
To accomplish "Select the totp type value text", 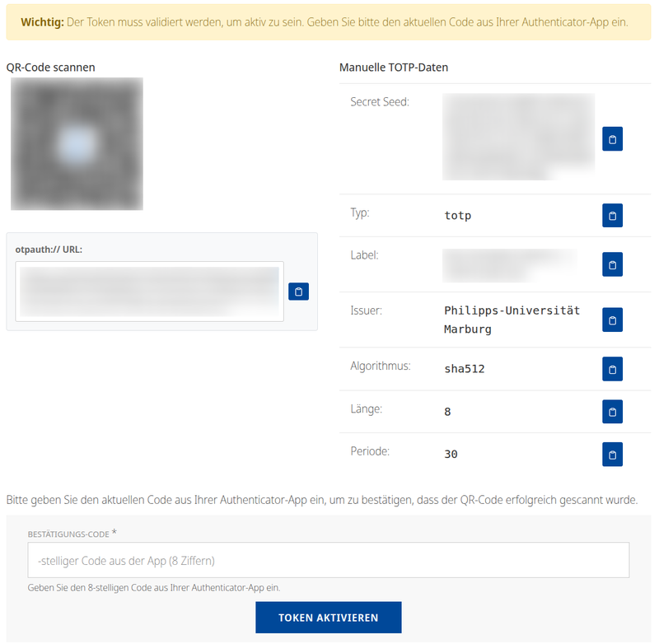I will point(457,215).
